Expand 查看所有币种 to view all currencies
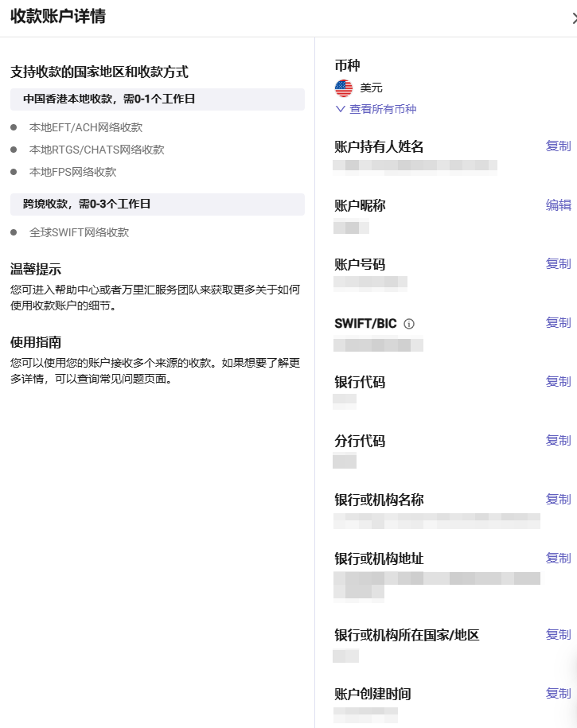 (x=376, y=109)
